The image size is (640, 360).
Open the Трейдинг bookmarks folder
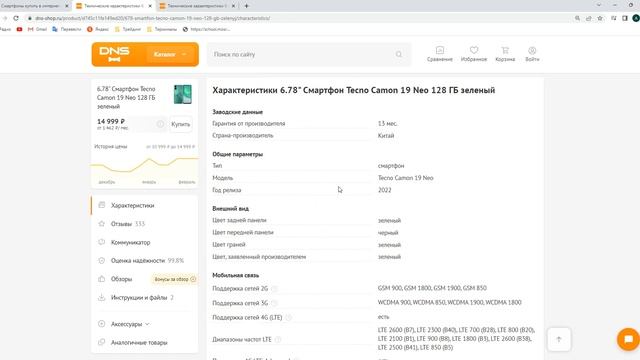click(128, 29)
